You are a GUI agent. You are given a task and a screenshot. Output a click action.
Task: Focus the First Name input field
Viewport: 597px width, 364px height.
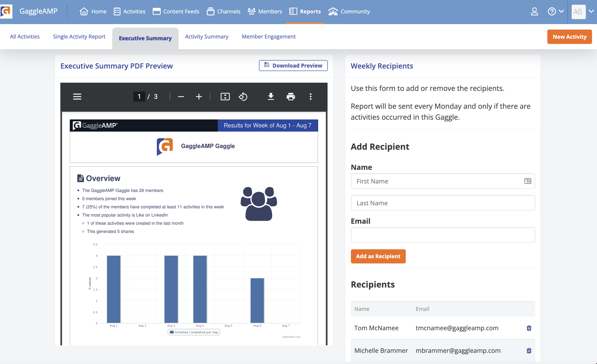click(x=443, y=181)
